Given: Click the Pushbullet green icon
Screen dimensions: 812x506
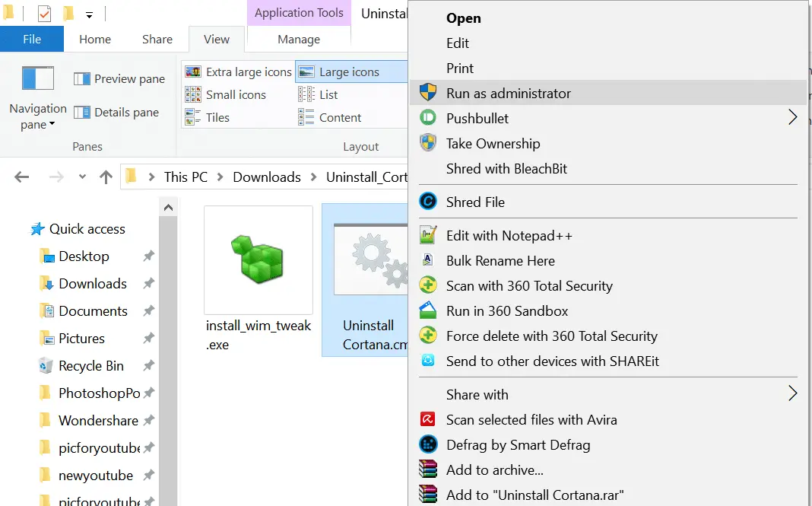Looking at the screenshot, I should [x=428, y=118].
